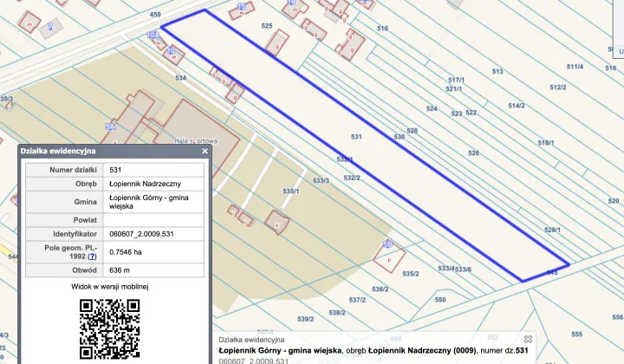Click parcel label 534 on the map
This screenshot has width=624, height=364.
180,78
